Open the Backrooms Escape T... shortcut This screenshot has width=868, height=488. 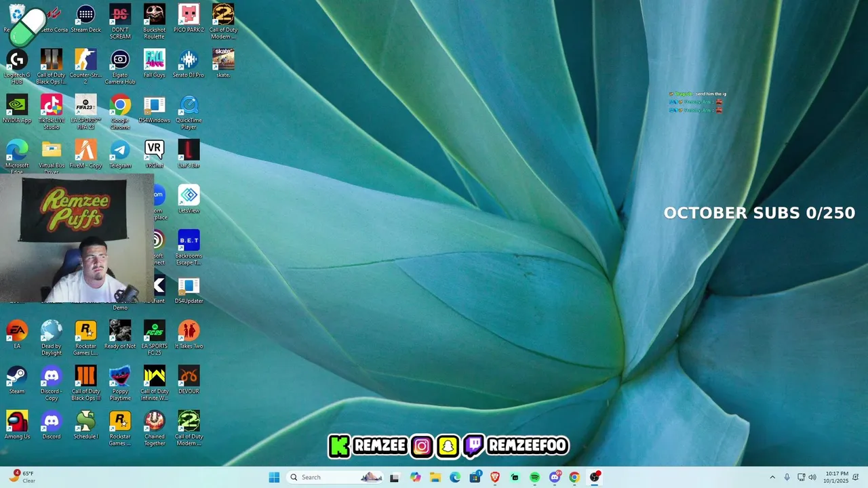click(x=189, y=248)
